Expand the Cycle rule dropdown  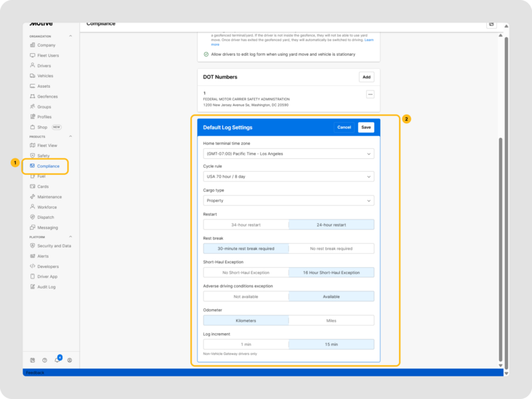click(x=288, y=177)
